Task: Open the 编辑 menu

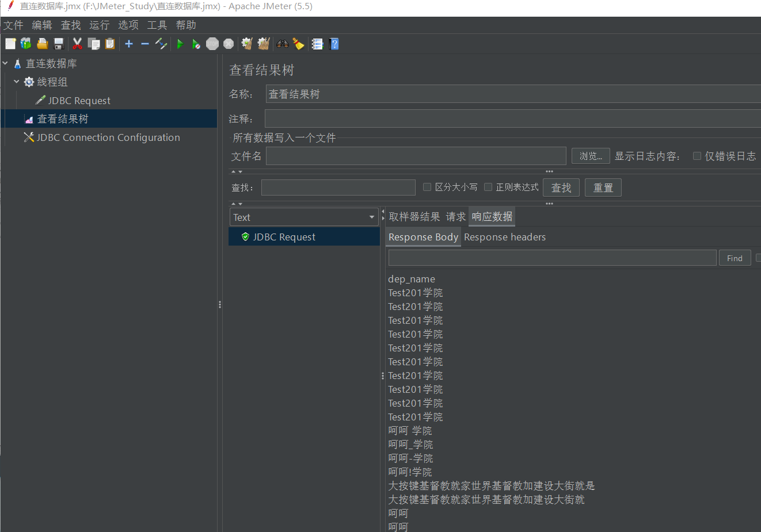Action: pyautogui.click(x=42, y=25)
